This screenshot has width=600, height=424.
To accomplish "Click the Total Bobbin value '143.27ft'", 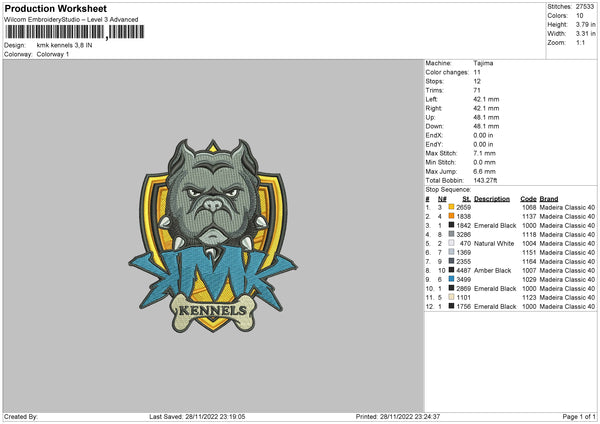I will [x=485, y=180].
